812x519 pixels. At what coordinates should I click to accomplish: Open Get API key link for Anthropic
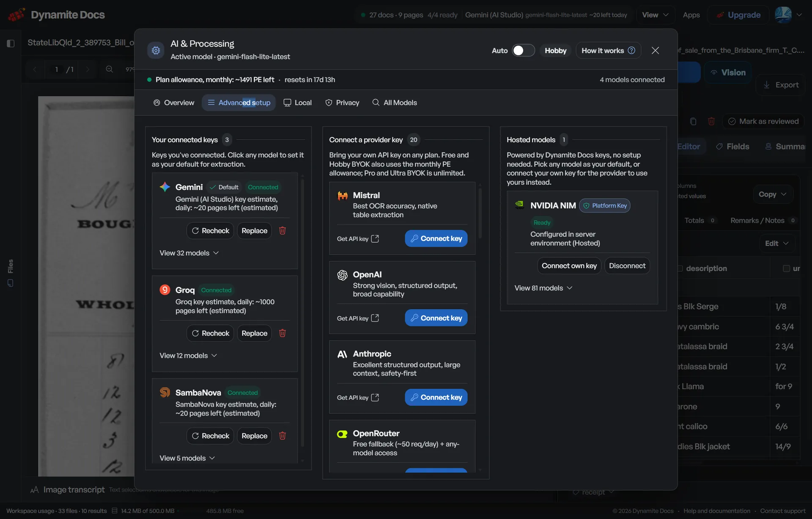click(x=358, y=398)
